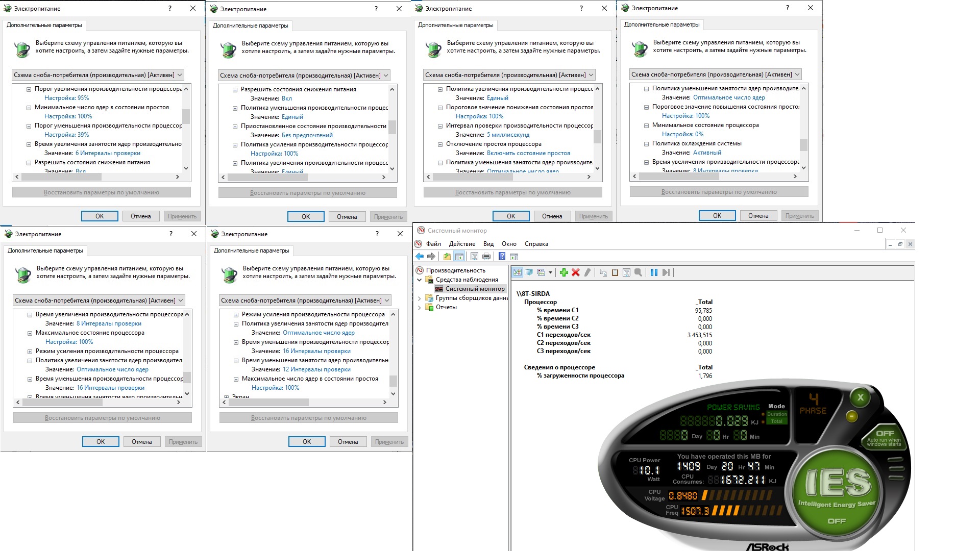The image size is (980, 551).
Task: Click the View log data cube icon
Action: (x=529, y=272)
